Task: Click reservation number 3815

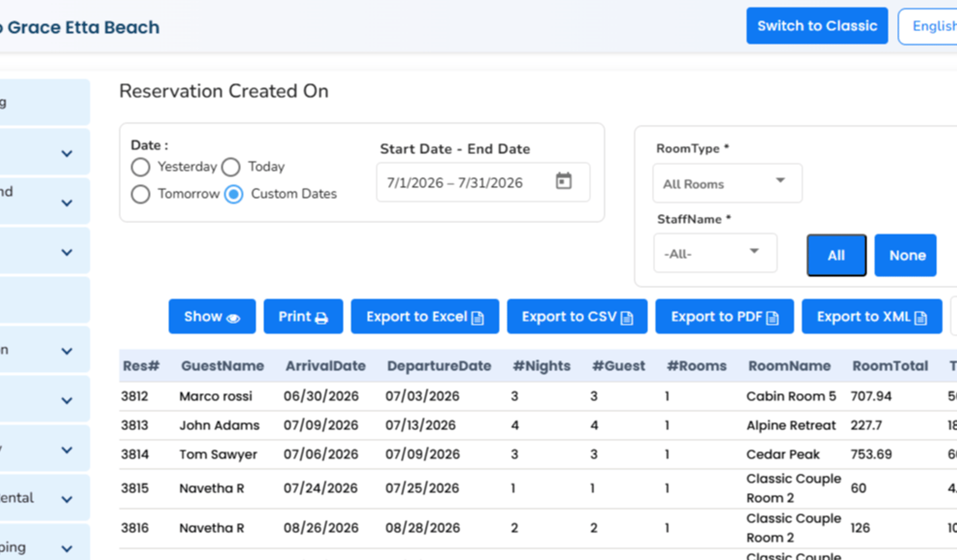Action: [135, 488]
